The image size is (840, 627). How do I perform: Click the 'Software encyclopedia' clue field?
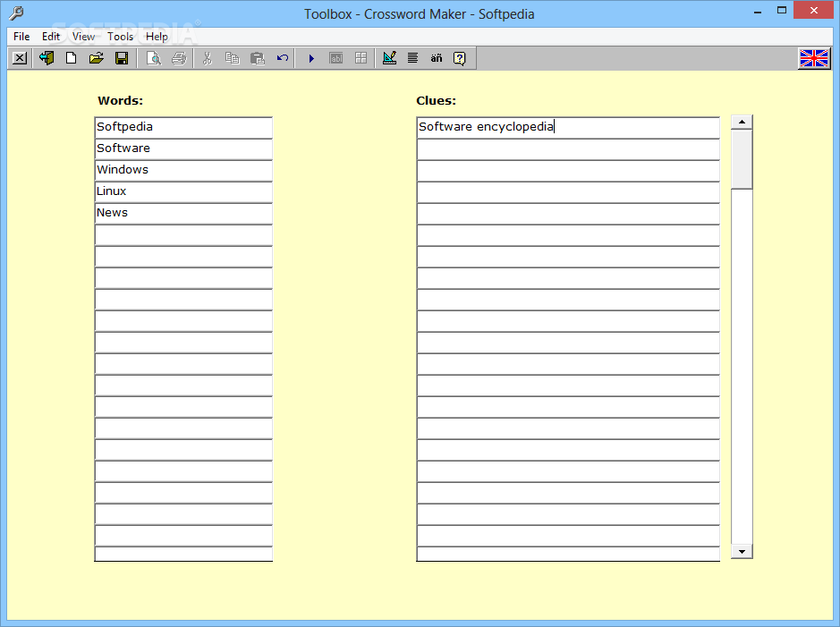568,127
